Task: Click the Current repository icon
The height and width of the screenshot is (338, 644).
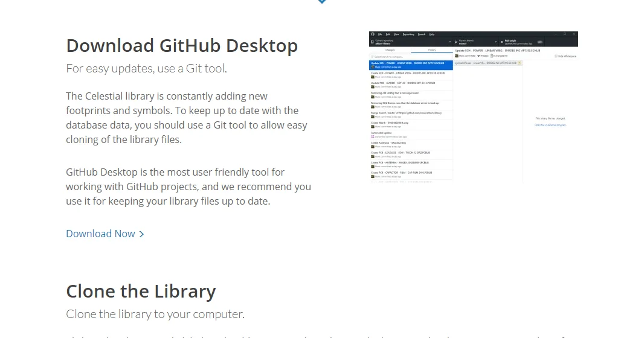Action: (373, 42)
